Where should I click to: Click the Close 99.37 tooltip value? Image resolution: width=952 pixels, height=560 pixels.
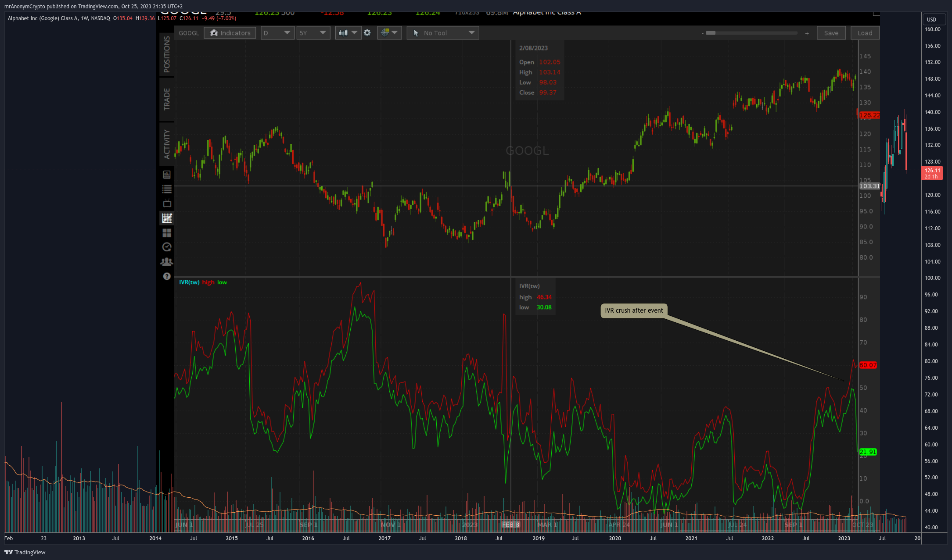pyautogui.click(x=548, y=93)
